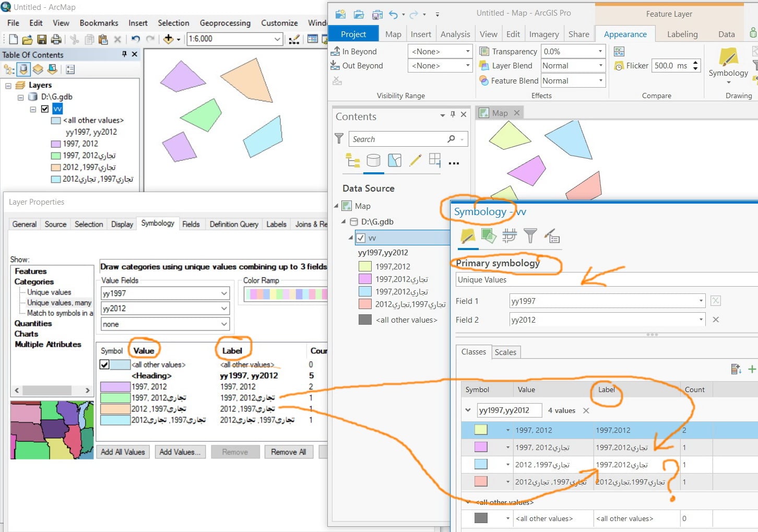758x532 pixels.
Task: Click the Add All Values button
Action: [x=123, y=452]
